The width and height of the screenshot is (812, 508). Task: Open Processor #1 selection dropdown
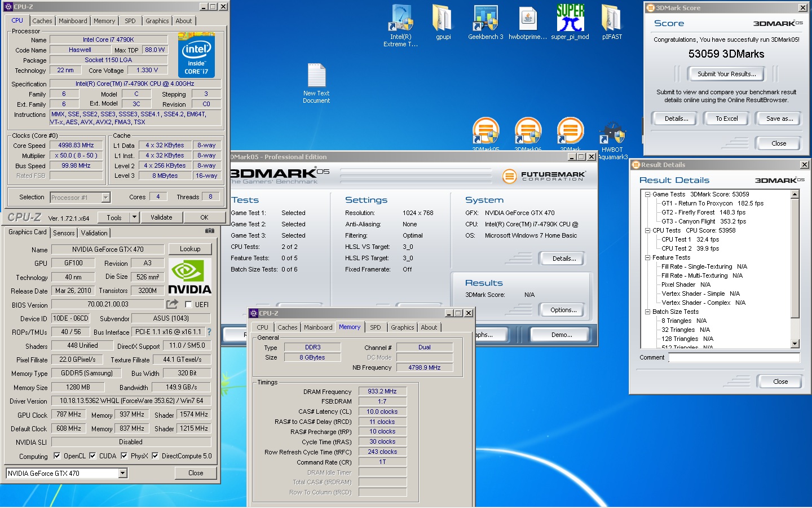point(105,198)
